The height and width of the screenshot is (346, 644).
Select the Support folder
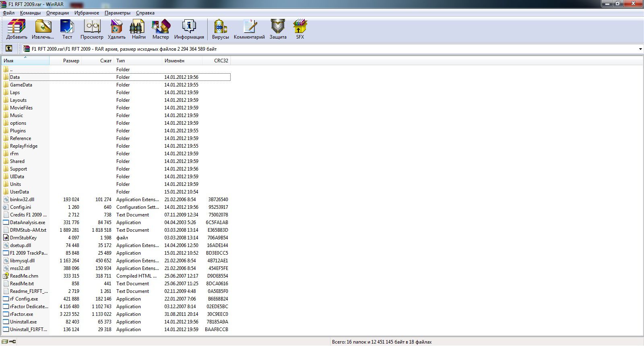click(x=19, y=169)
